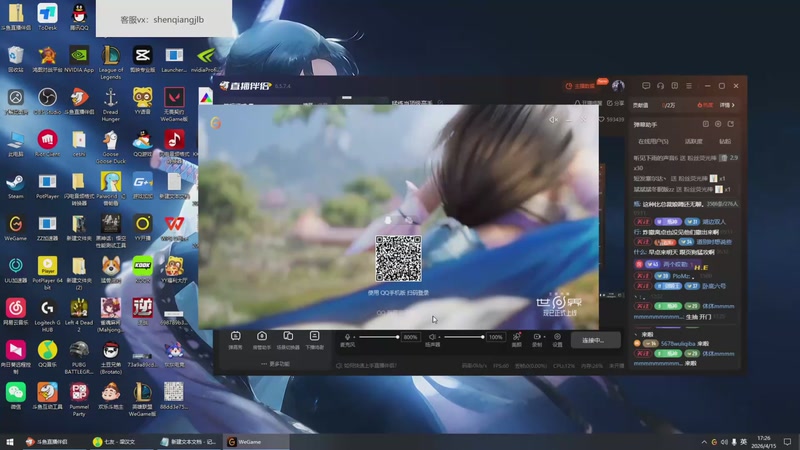Open the headset customer-service icon
Viewport: 800px width, 450px height.
(660, 86)
